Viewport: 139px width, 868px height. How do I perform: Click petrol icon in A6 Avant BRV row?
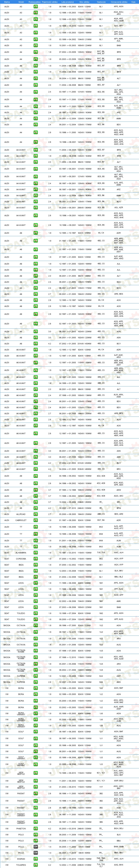coord(36,469)
